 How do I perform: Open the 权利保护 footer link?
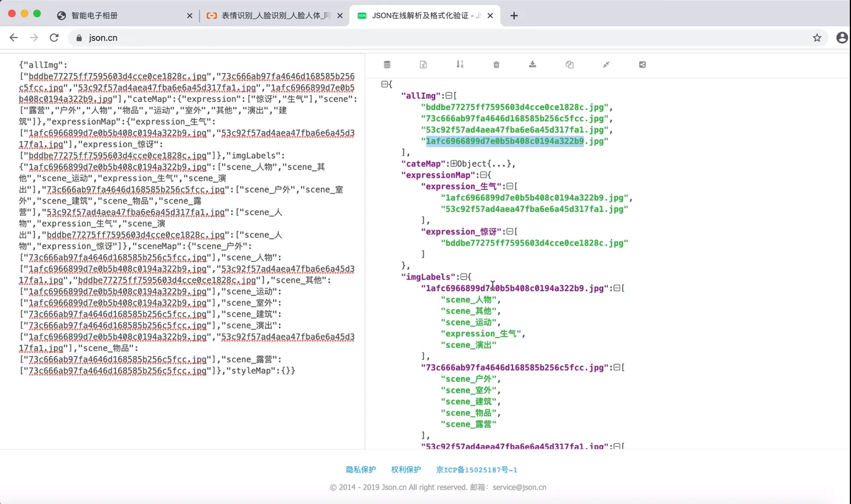406,469
